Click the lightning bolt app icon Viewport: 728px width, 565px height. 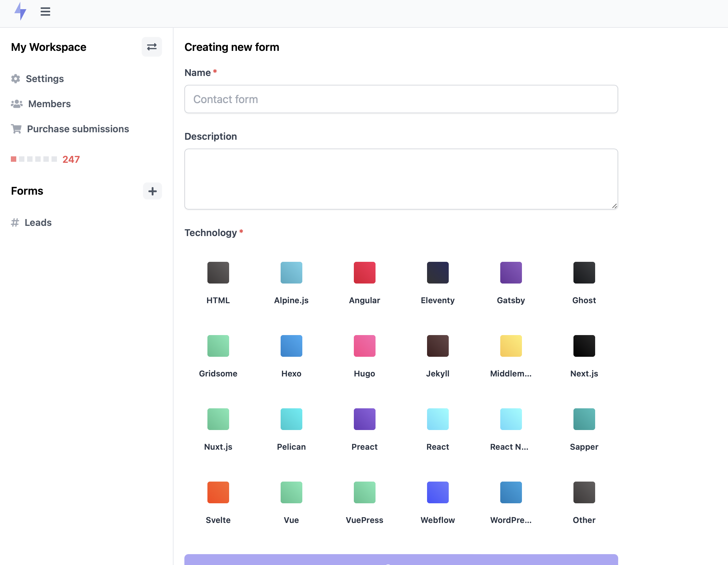pyautogui.click(x=20, y=11)
